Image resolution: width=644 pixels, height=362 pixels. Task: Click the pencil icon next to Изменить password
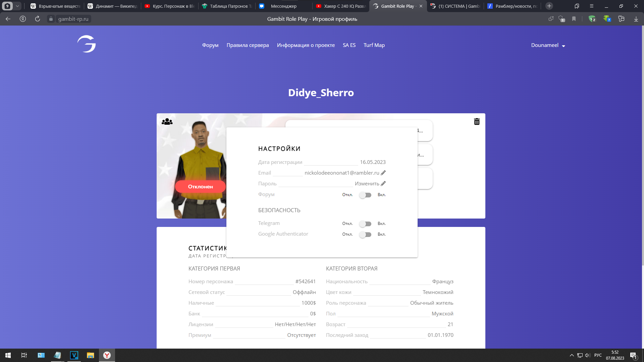coord(383,184)
